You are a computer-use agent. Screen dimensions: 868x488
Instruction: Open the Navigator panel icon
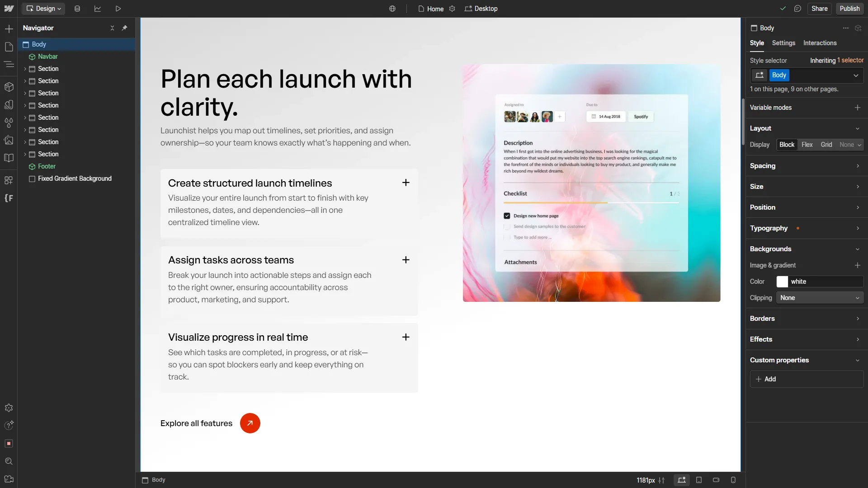point(9,65)
